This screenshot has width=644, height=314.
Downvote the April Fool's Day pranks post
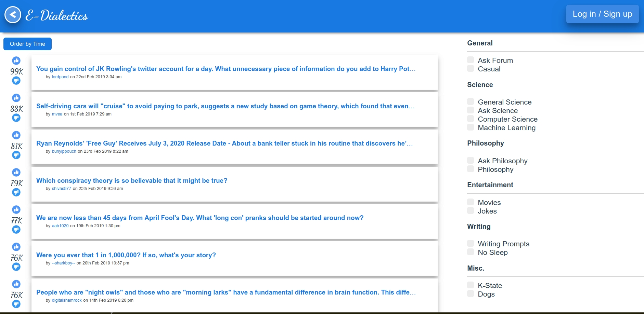coord(16,230)
